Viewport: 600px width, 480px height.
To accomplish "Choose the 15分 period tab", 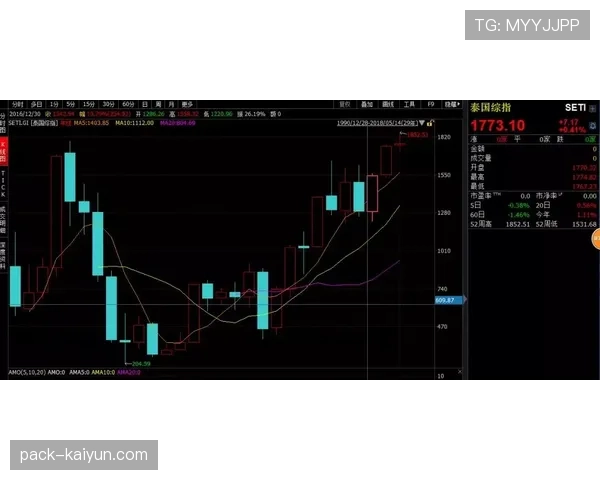I will pos(89,104).
